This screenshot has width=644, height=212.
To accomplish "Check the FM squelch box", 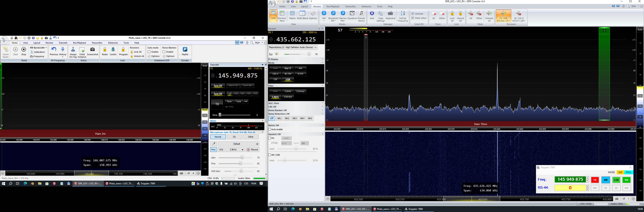I will 270,138.
